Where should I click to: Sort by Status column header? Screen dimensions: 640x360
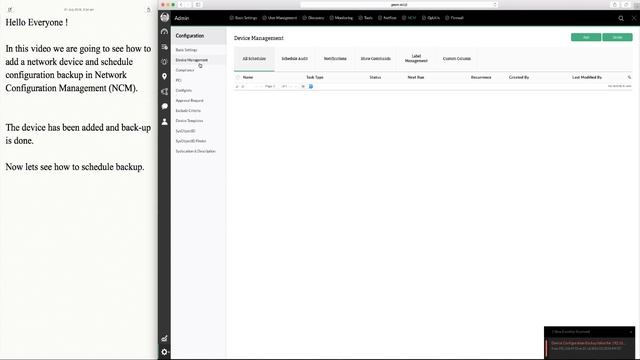375,77
